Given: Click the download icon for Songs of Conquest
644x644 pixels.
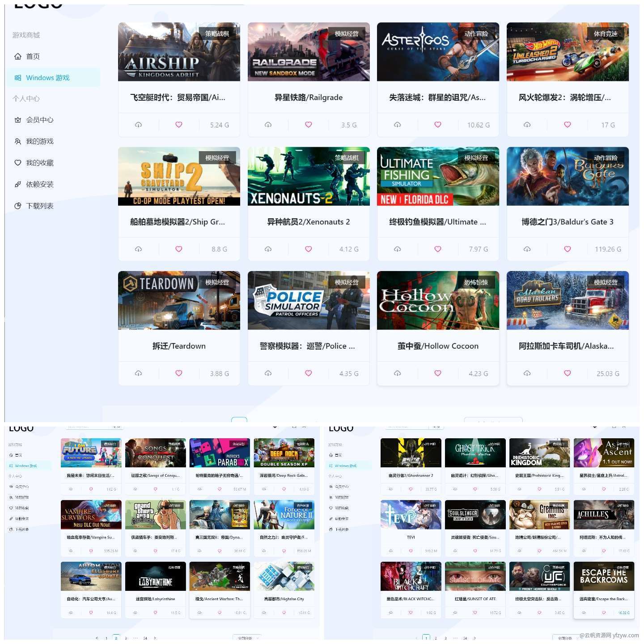Looking at the screenshot, I should point(135,489).
